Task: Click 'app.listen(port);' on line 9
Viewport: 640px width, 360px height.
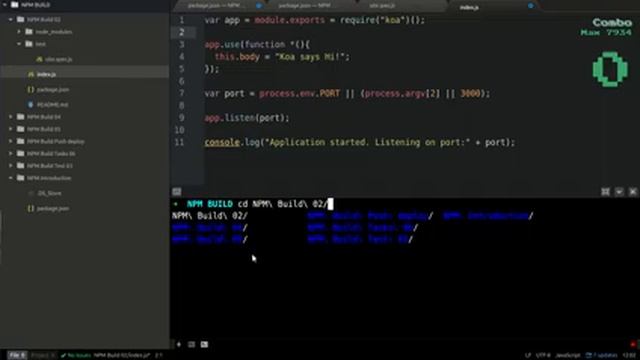Action: tap(247, 118)
